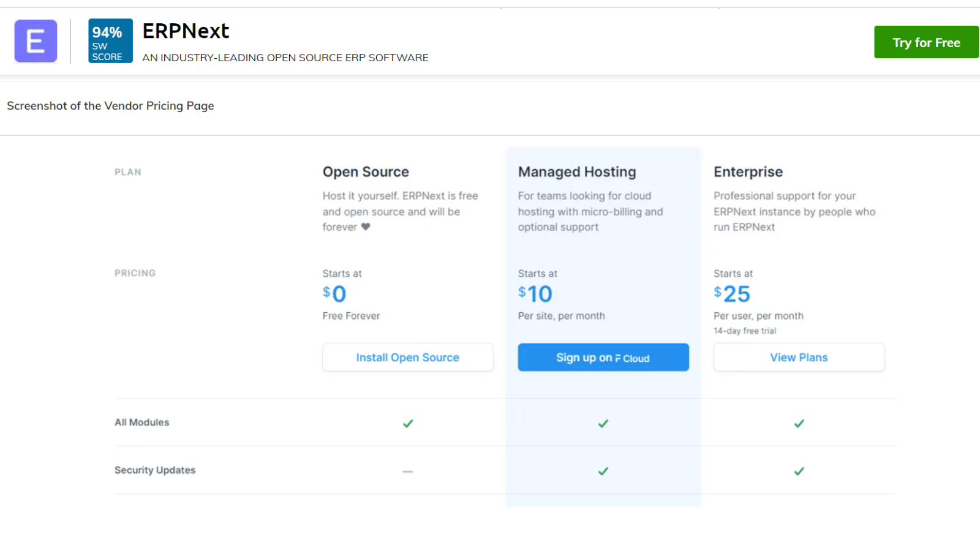Click the 'An industry-leading open source ERP software' tagline
The image size is (980, 551).
(285, 58)
